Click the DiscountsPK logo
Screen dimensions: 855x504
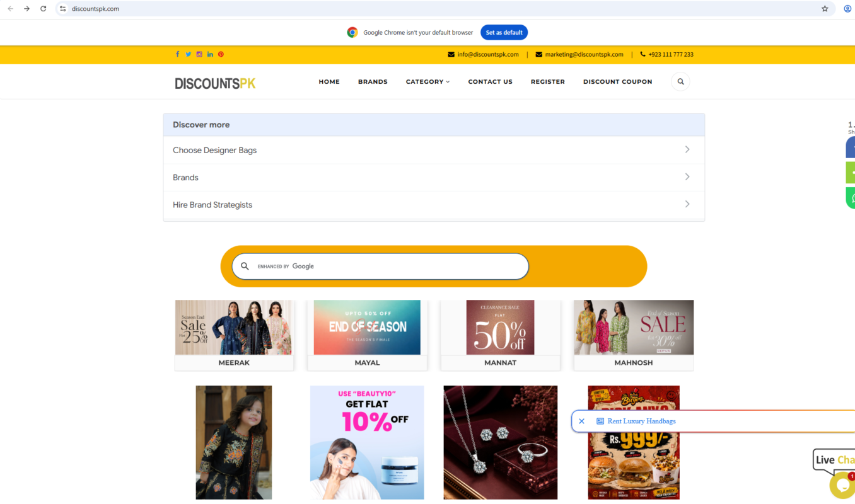[x=215, y=83]
